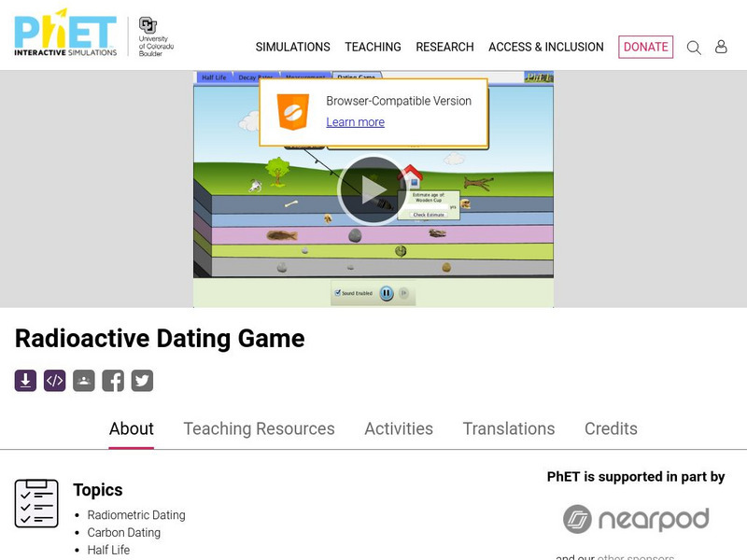This screenshot has width=747, height=560.
Task: Switch to the Teaching Resources tab
Action: tap(261, 428)
